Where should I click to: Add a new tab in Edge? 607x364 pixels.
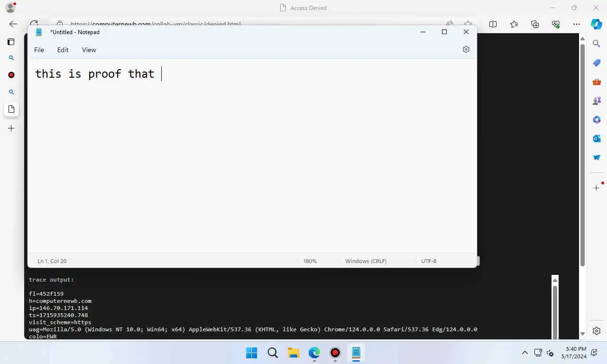pyautogui.click(x=11, y=128)
